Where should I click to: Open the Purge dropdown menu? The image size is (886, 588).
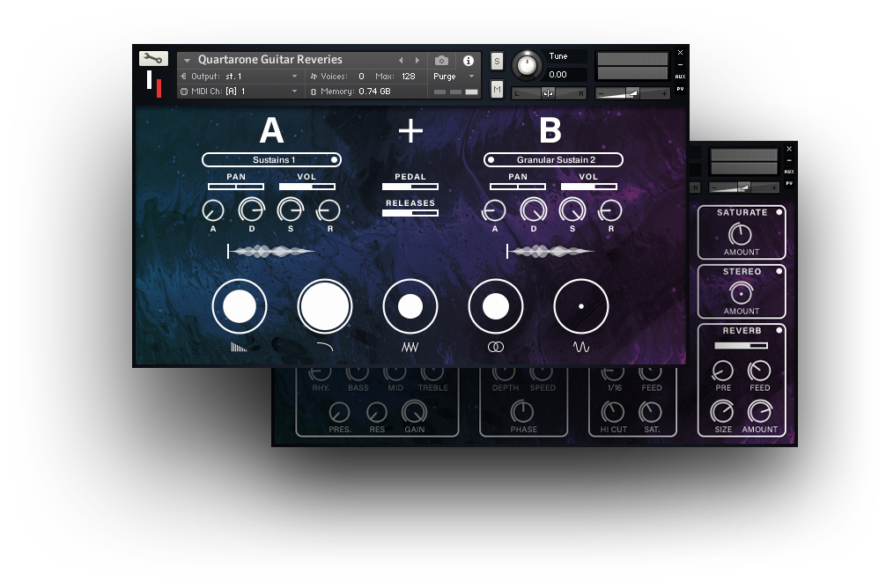point(454,77)
